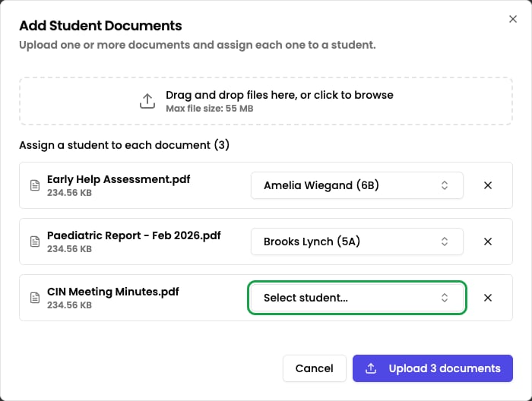The width and height of the screenshot is (532, 401).
Task: Click the upload arrow icon in drop zone
Action: click(147, 101)
